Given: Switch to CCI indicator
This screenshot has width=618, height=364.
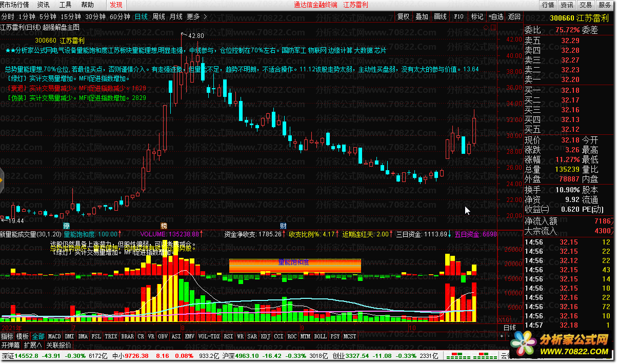Looking at the screenshot, I should [278, 336].
